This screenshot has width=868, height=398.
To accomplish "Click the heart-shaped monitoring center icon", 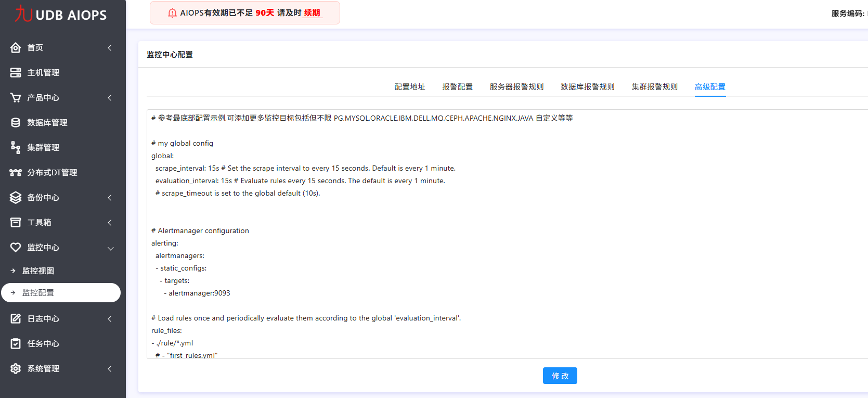I will coord(16,248).
